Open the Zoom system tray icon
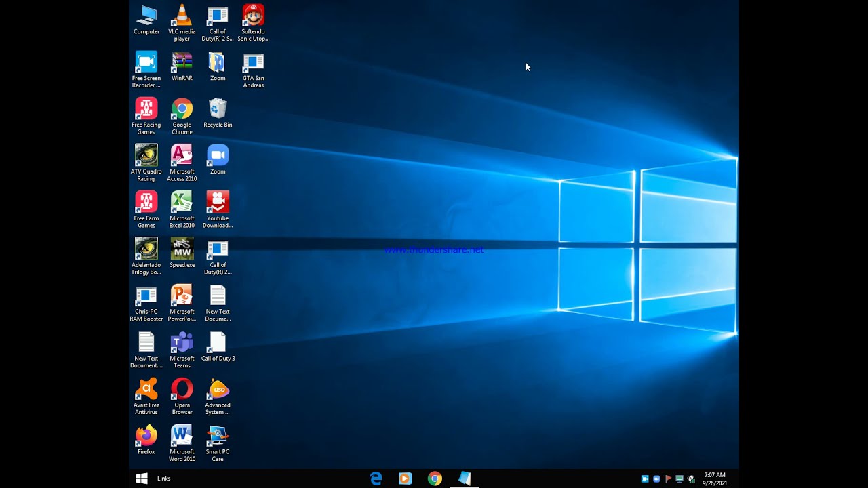868x488 pixels. [656, 479]
